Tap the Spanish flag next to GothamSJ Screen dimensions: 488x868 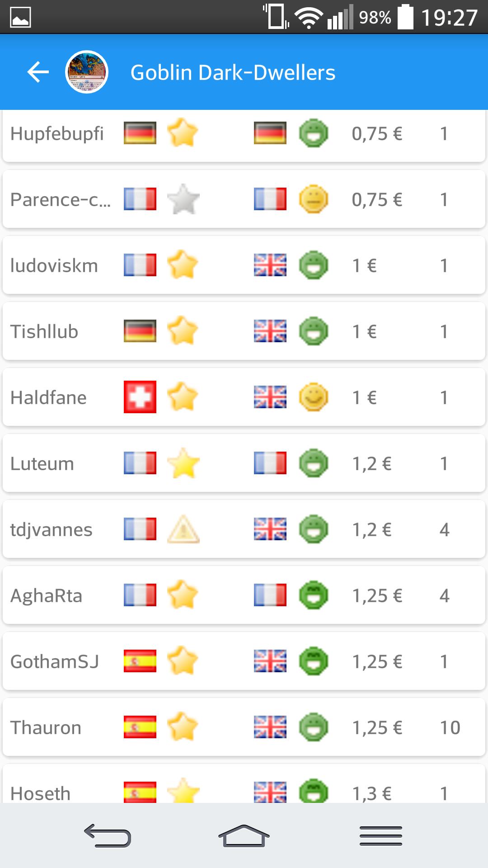point(140,661)
